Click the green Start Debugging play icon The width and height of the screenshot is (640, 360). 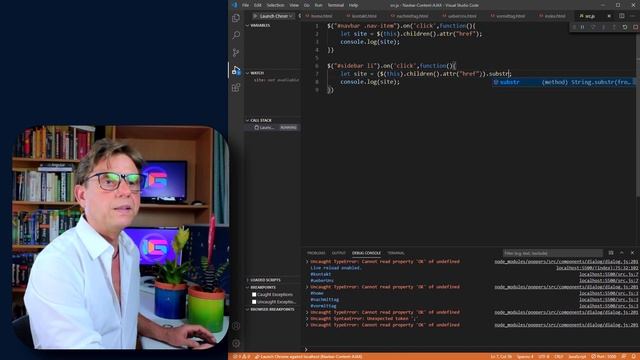tap(255, 16)
